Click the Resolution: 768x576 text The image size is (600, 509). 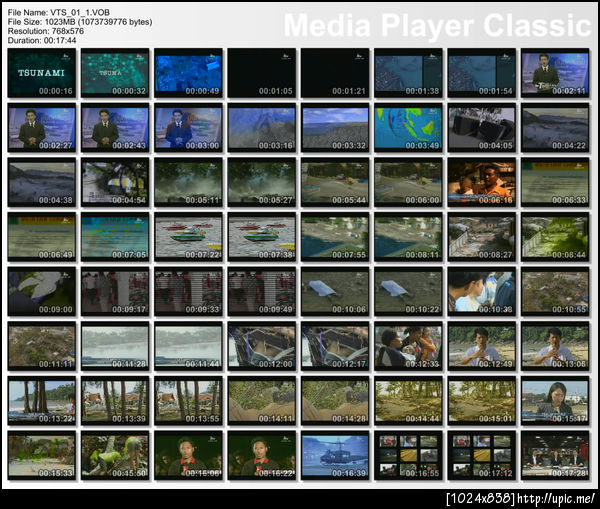pos(46,31)
